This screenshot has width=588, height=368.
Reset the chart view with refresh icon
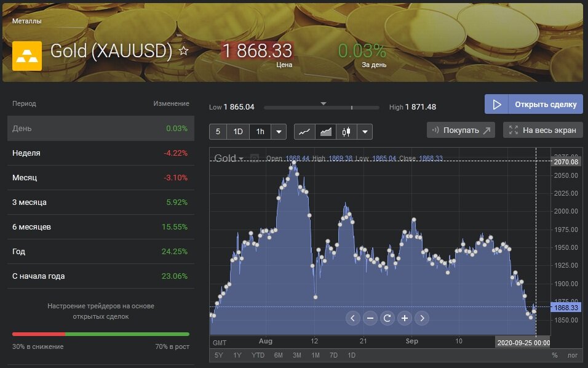387,318
